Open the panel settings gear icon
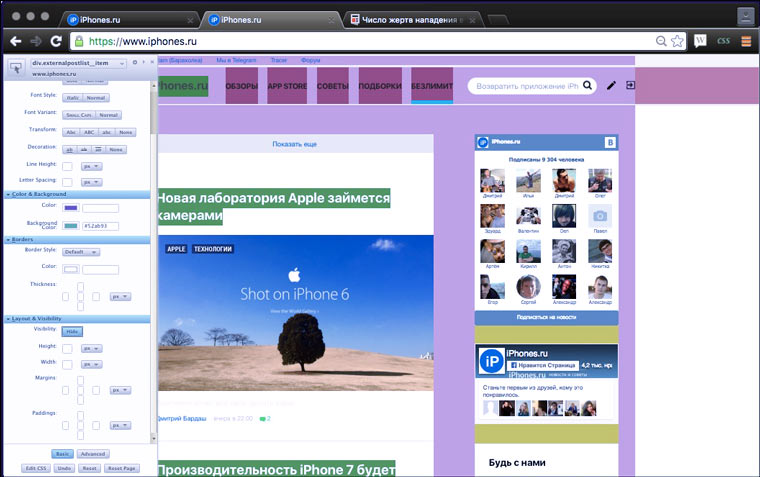Viewport: 760px width, 477px height. point(135,62)
